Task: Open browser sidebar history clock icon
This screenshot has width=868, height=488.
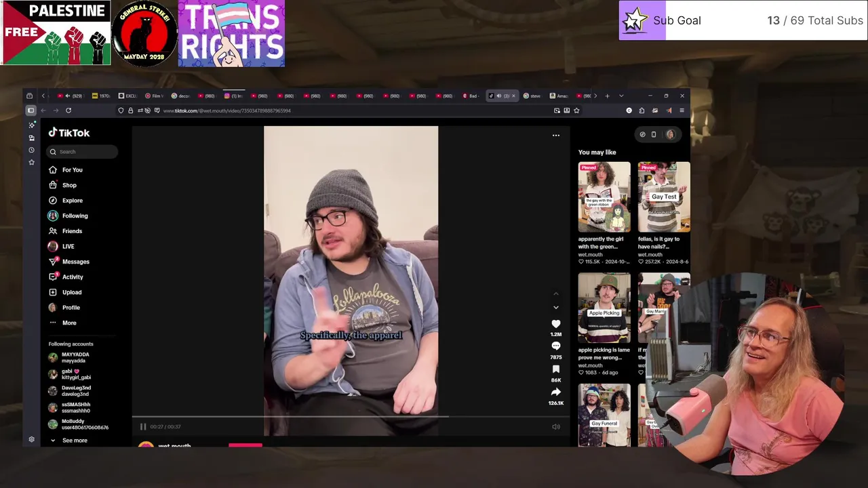Action: (31, 150)
